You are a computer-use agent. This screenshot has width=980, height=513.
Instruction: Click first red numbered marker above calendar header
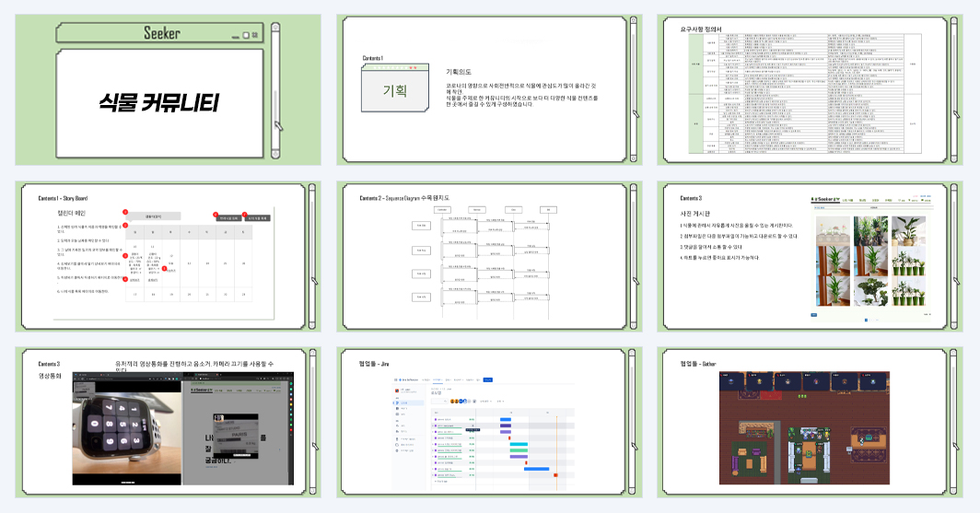125,213
